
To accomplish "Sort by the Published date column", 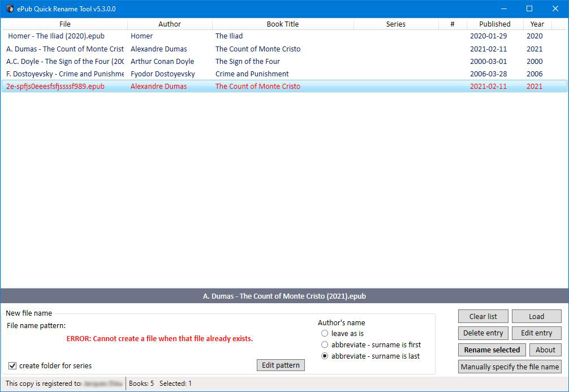I will pos(494,24).
